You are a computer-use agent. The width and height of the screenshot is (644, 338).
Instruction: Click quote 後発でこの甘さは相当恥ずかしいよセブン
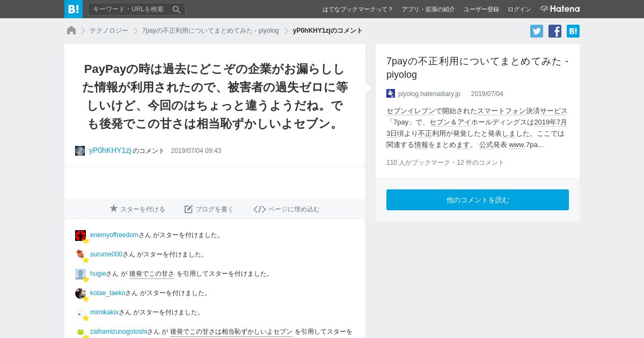[231, 332]
